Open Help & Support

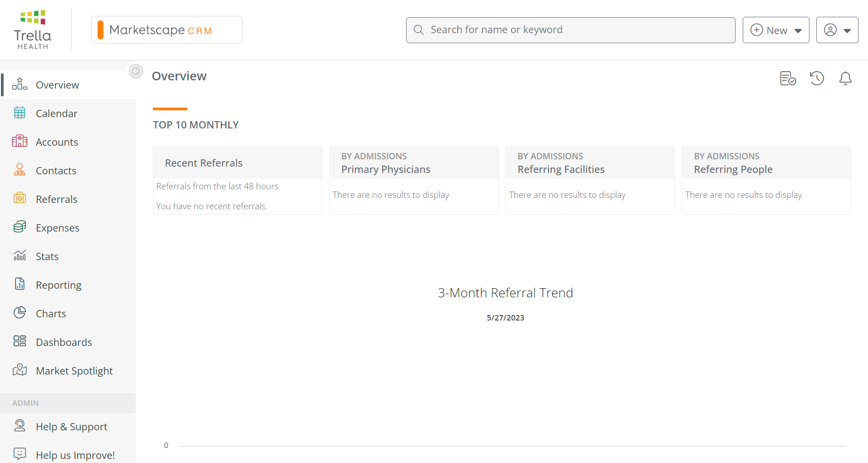click(71, 427)
